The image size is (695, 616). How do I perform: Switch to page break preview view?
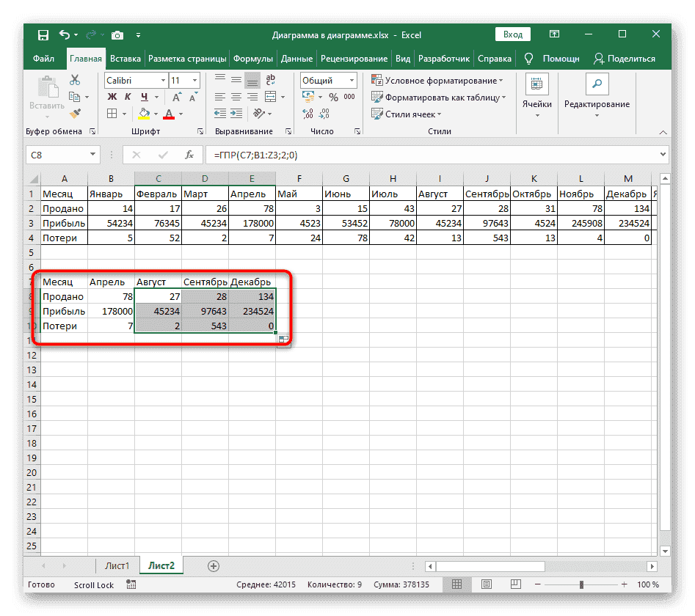[x=515, y=584]
